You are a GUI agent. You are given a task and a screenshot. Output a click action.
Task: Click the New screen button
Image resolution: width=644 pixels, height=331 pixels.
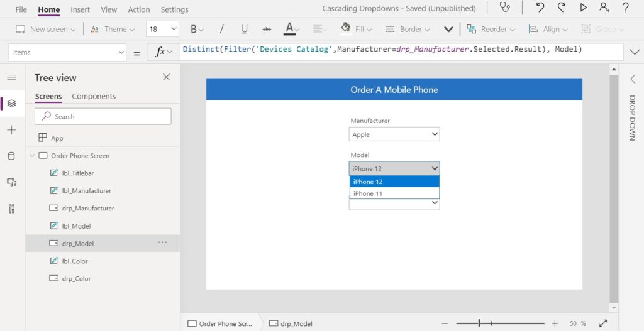(x=45, y=29)
